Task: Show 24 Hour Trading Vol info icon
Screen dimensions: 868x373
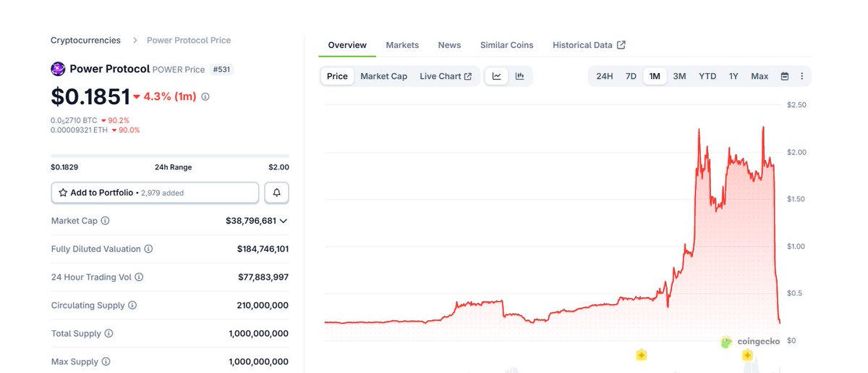Action: pos(139,277)
